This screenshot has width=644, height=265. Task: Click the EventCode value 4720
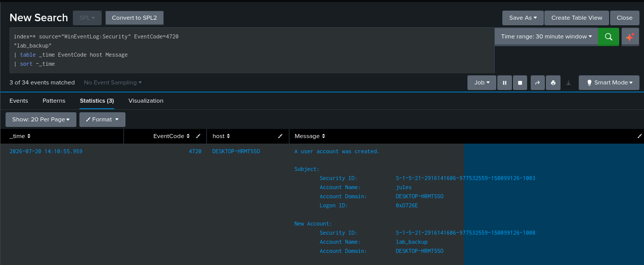pyautogui.click(x=195, y=151)
